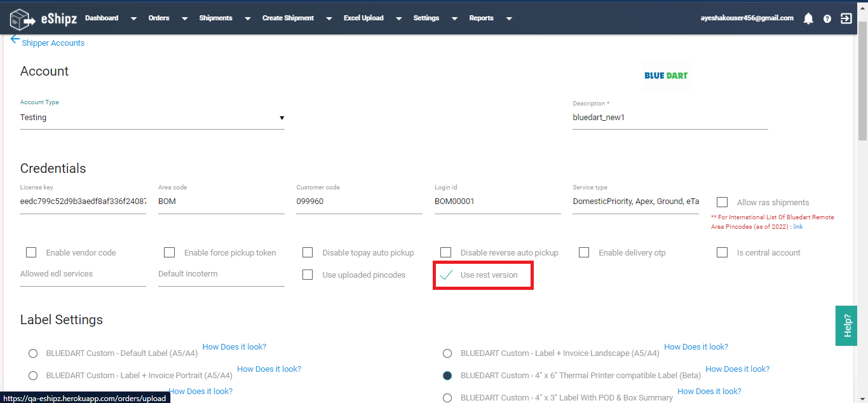The height and width of the screenshot is (403, 868).
Task: Expand the dropdown arrow next to Reports
Action: click(x=509, y=19)
